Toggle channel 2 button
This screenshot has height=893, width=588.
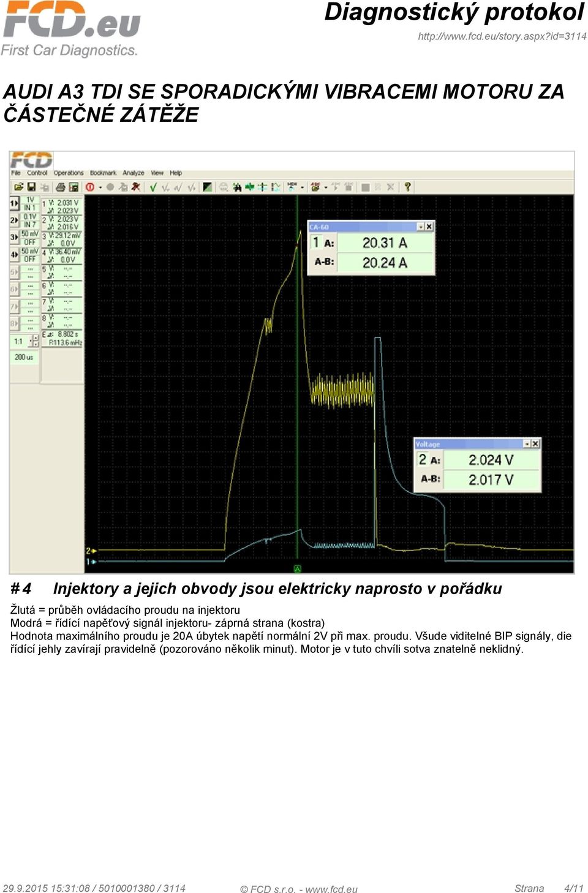[x=14, y=219]
